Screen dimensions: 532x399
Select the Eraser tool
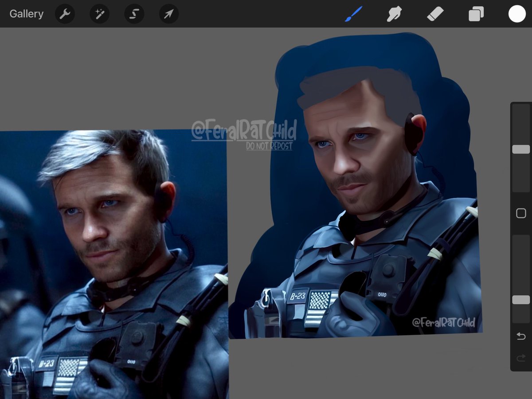[435, 14]
